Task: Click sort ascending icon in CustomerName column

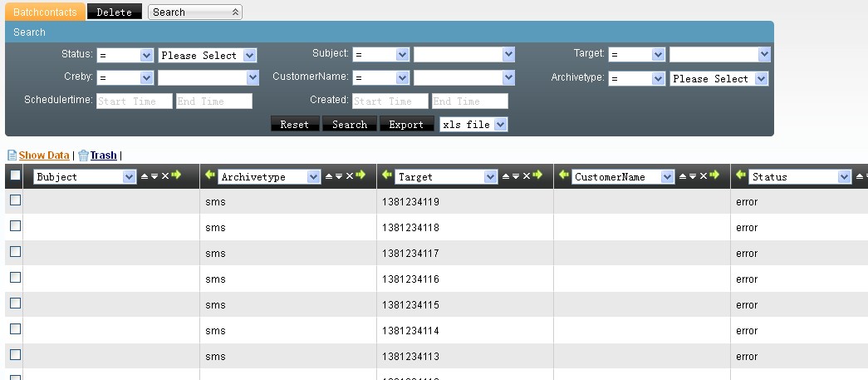Action: click(682, 176)
